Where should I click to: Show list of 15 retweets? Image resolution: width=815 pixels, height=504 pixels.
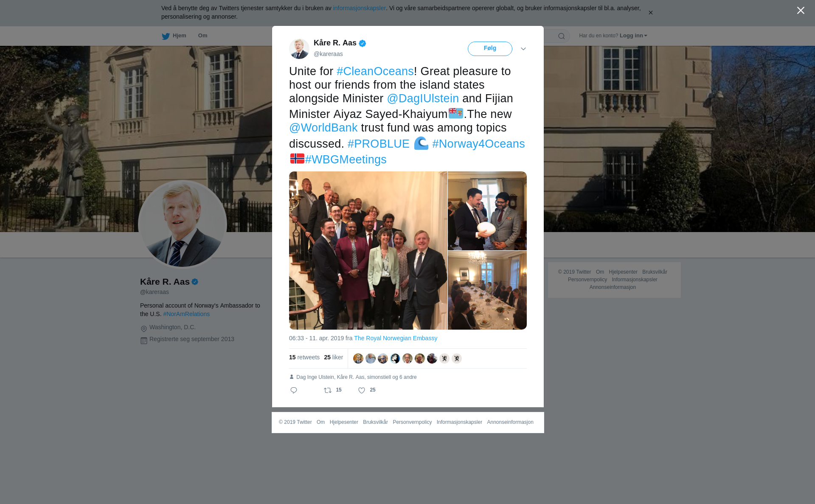(304, 357)
